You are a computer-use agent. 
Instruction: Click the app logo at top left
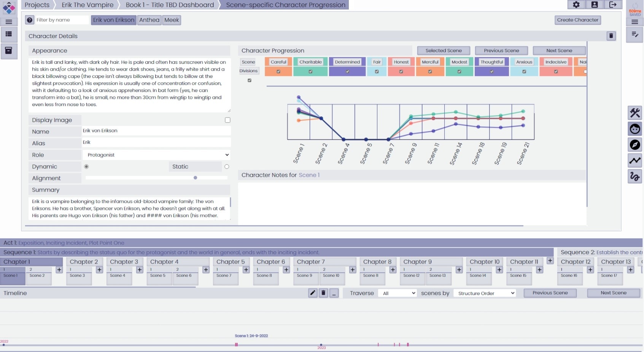tap(9, 7)
